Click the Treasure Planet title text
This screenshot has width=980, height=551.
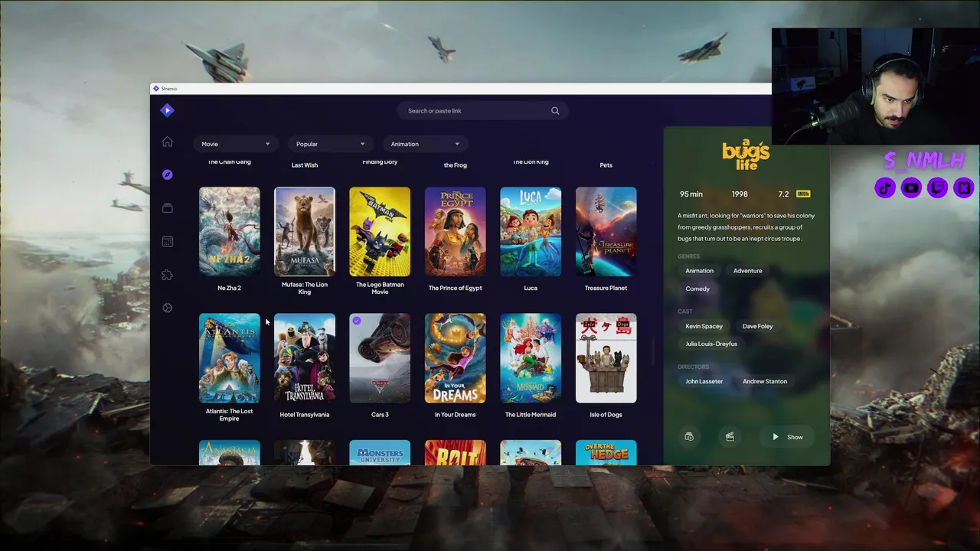click(606, 288)
